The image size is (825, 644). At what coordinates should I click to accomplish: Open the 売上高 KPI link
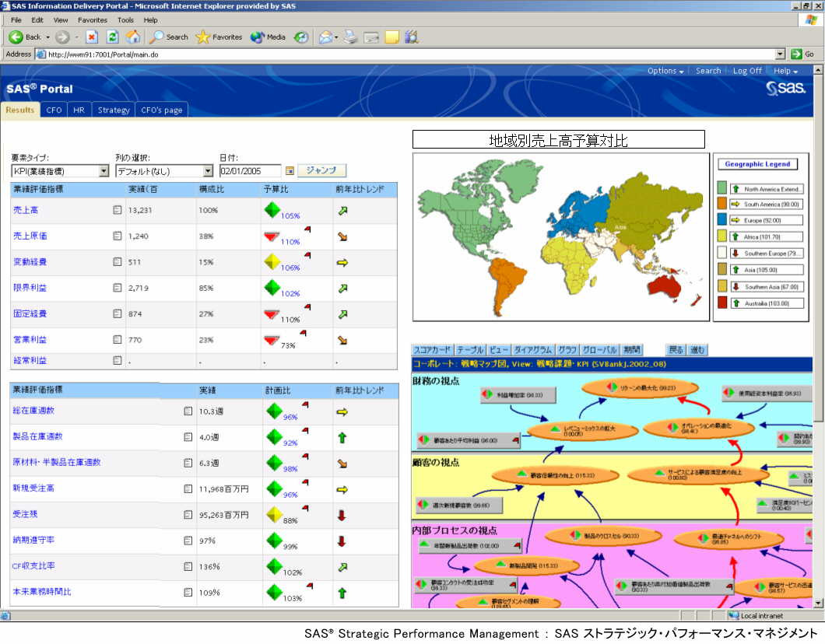(x=26, y=210)
